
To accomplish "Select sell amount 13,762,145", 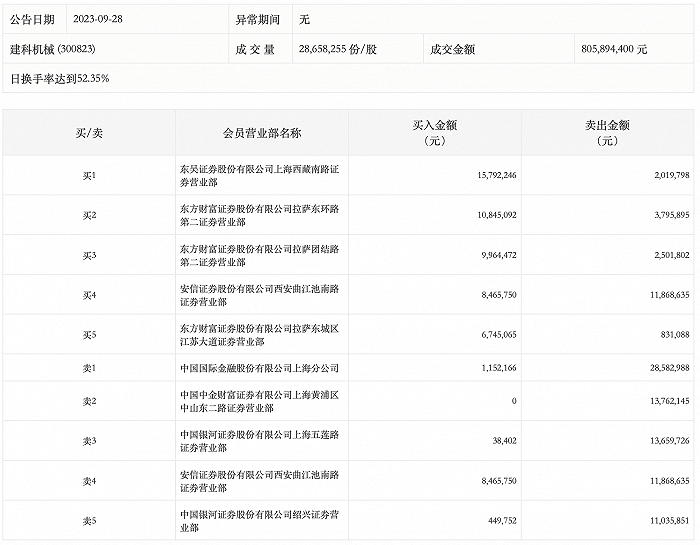I will (x=670, y=401).
